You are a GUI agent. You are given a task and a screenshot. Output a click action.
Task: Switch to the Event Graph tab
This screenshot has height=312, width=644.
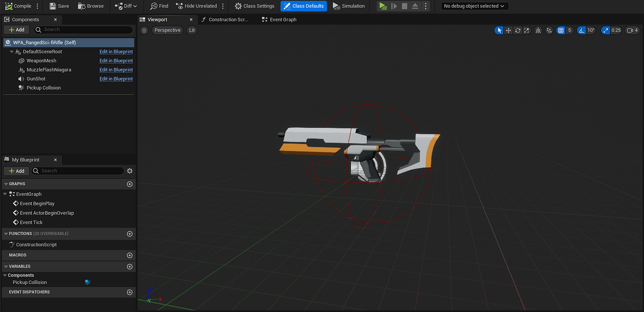point(283,19)
